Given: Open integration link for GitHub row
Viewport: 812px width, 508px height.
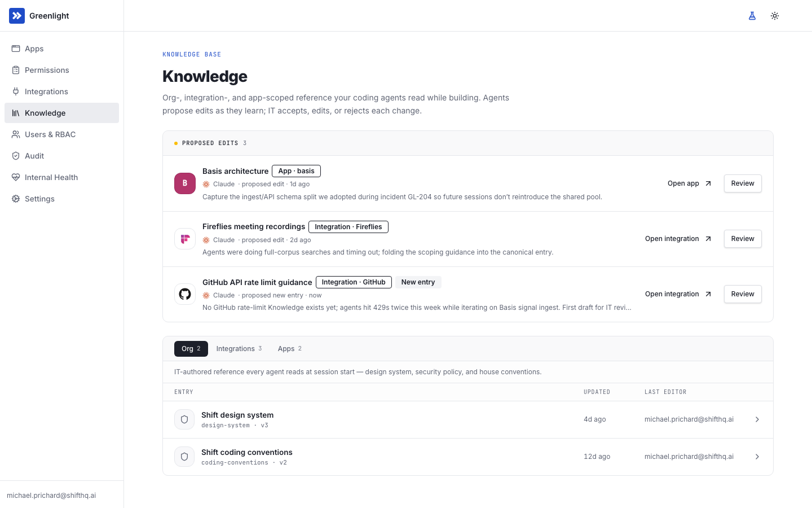Looking at the screenshot, I should 678,294.
